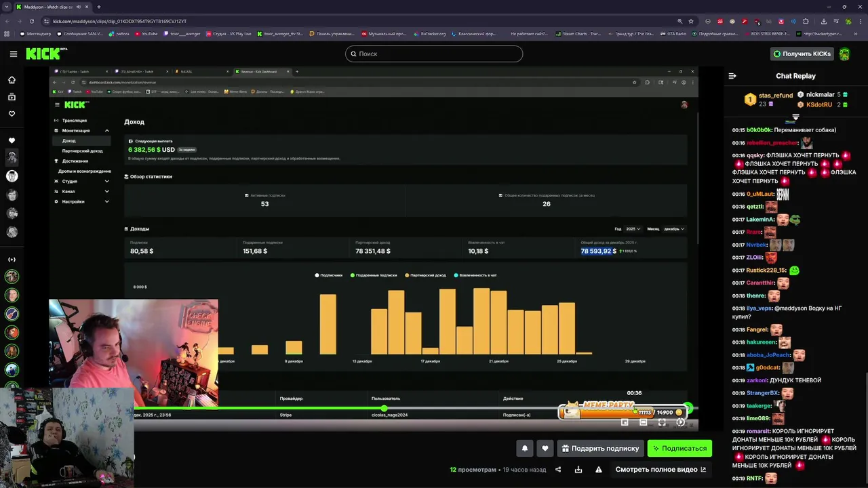Switch clip player to theater mode
The width and height of the screenshot is (868, 488).
pyautogui.click(x=644, y=422)
